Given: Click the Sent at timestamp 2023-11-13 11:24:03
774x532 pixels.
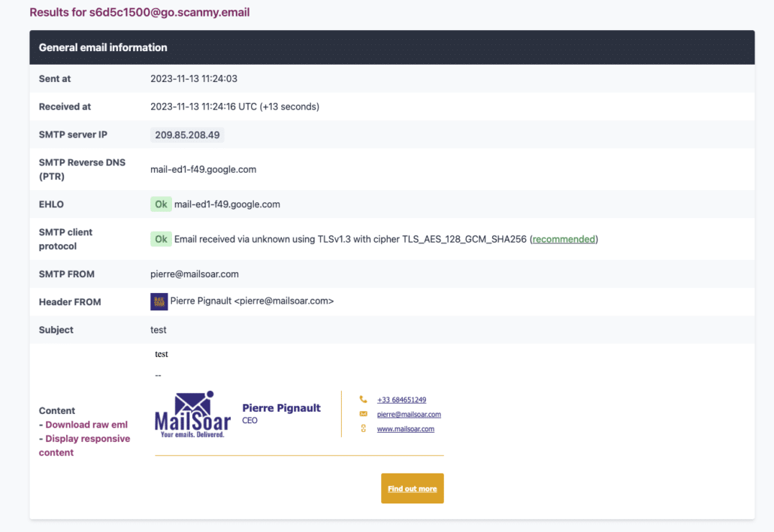Looking at the screenshot, I should (x=194, y=78).
